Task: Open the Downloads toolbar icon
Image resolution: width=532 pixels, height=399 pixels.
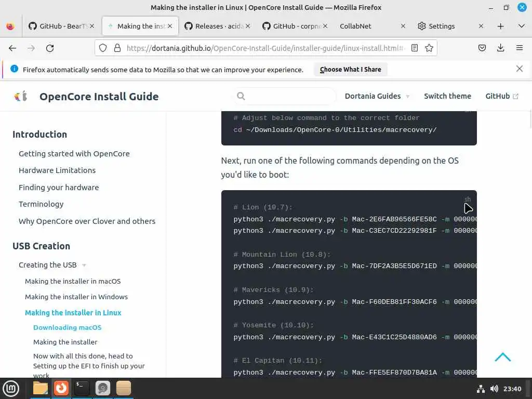Action: point(500,48)
